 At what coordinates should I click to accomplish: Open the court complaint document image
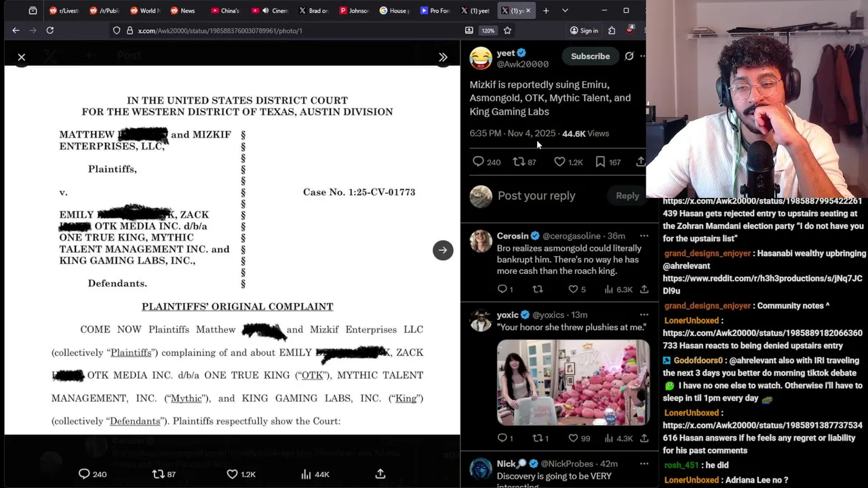pos(232,250)
